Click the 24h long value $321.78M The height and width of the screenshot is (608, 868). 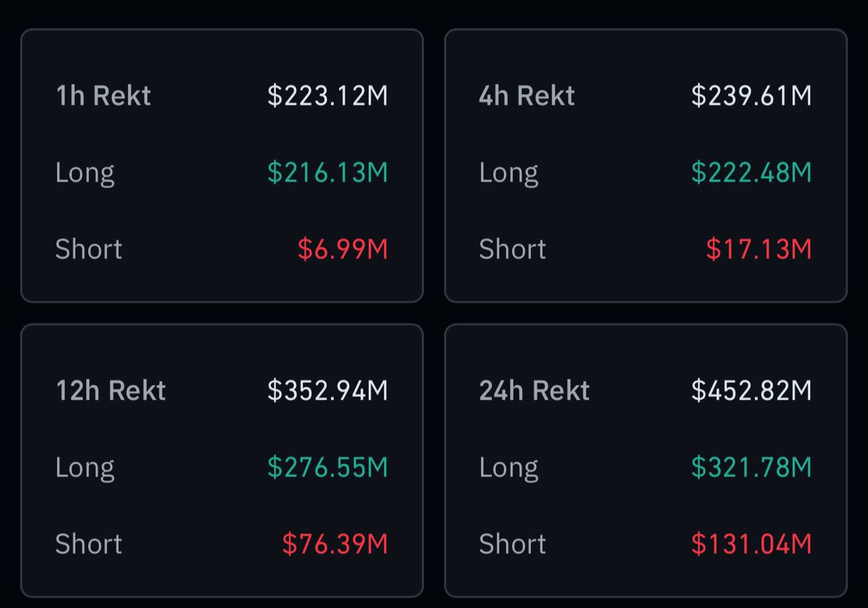(x=751, y=467)
